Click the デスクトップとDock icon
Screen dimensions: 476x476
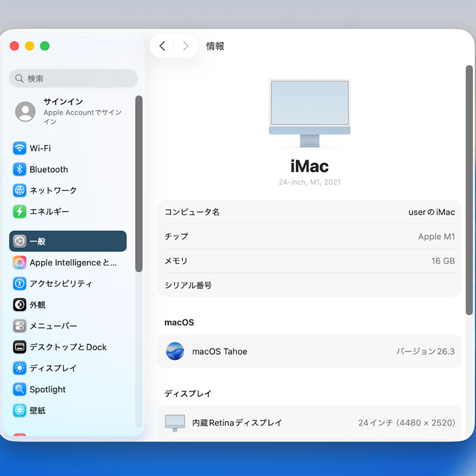[20, 347]
